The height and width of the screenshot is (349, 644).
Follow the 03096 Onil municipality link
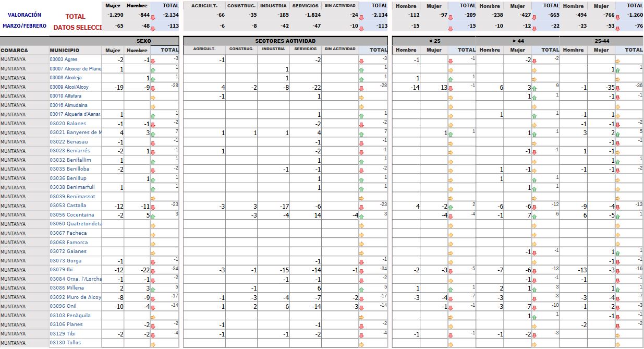pos(63,306)
